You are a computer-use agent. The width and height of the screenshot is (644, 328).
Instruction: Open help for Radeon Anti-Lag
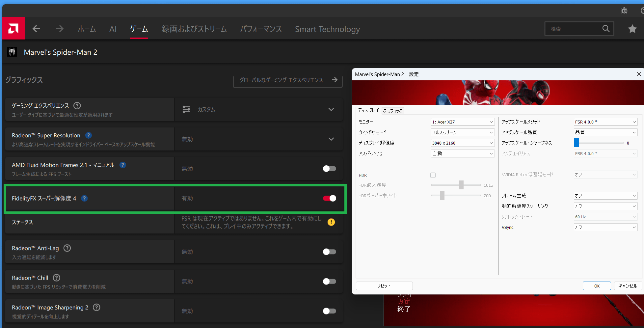click(67, 248)
